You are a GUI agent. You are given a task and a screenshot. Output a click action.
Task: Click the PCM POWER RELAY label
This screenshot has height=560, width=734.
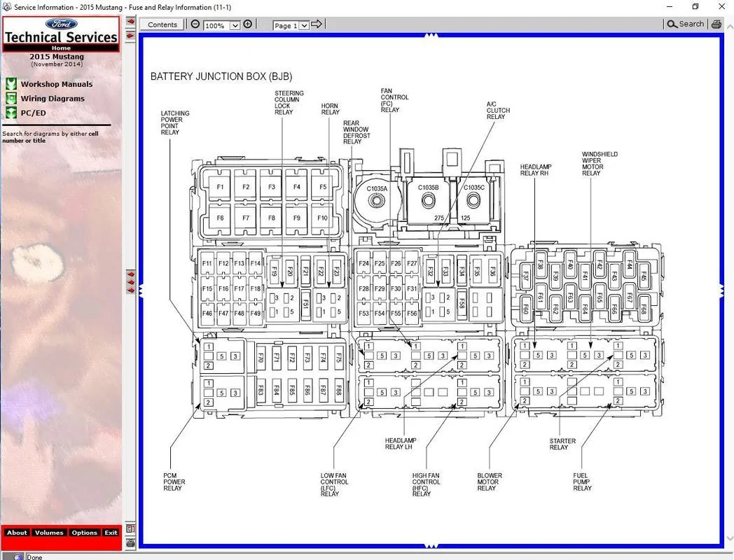point(174,482)
